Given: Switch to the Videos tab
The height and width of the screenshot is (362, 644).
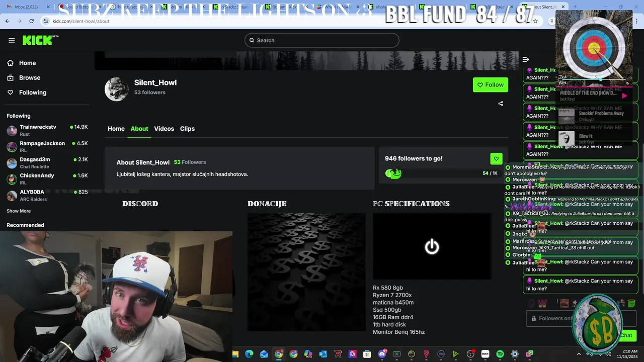Looking at the screenshot, I should coord(164,129).
